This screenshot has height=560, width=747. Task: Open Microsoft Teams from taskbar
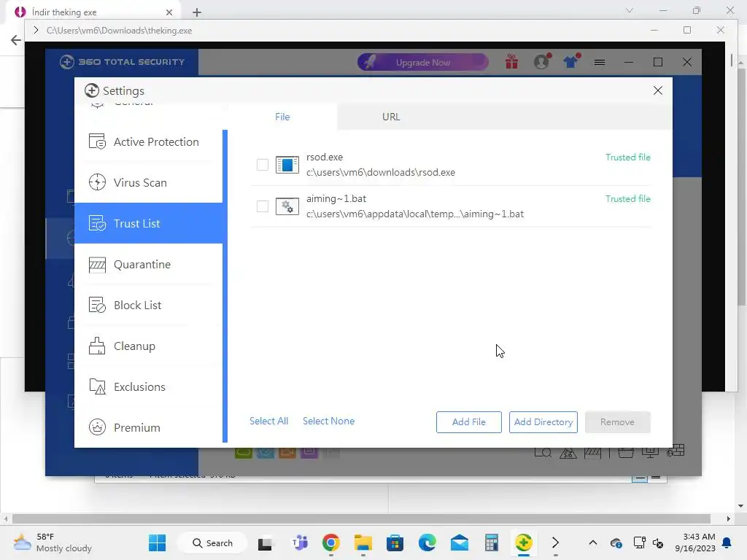tap(300, 542)
